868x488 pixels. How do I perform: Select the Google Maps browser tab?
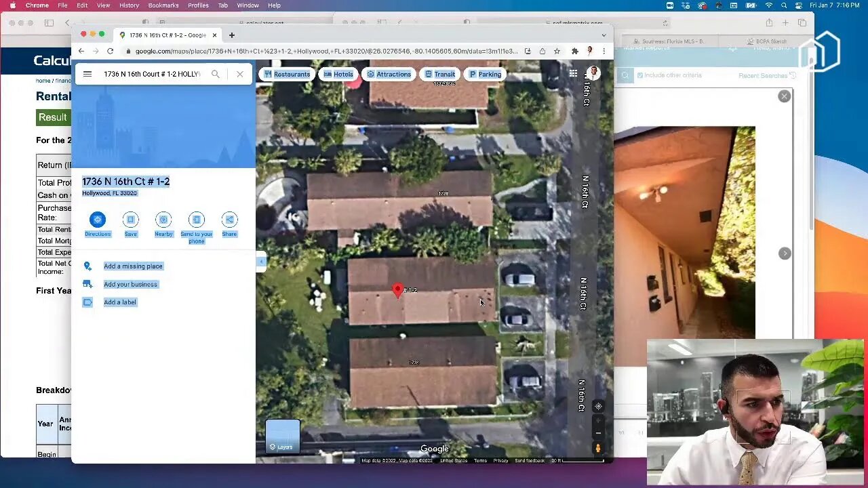[x=168, y=35]
